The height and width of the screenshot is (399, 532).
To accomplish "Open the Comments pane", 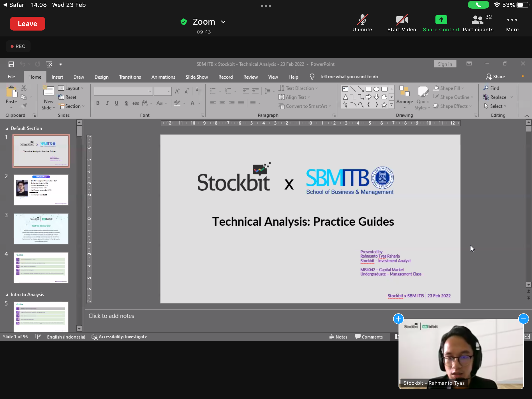I will click(369, 337).
